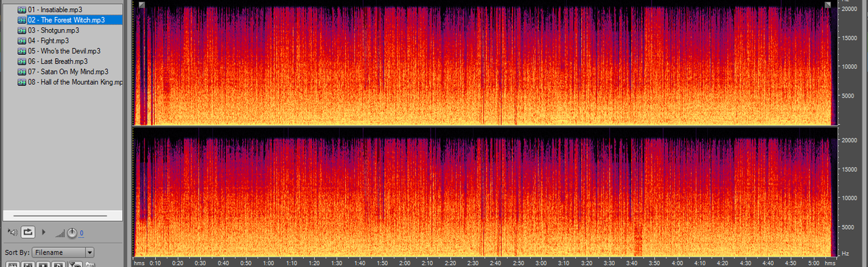
Task: Click the 1:00 mark on the timeline
Action: point(269,263)
